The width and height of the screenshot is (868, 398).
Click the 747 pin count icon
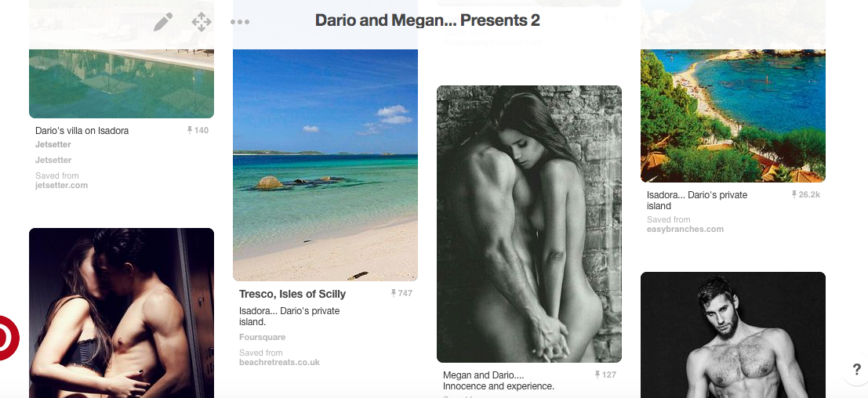(x=401, y=293)
